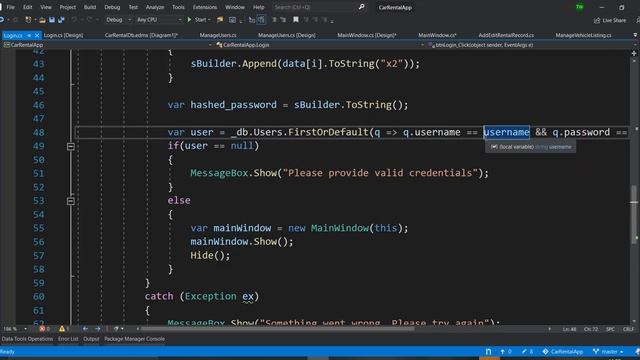Collapse the else block at line 53
This screenshot has height=360, width=640.
[x=71, y=201]
